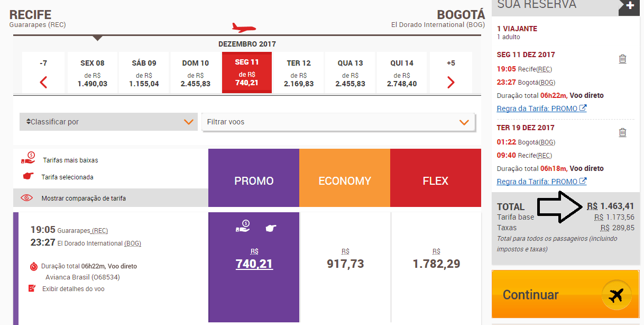Go to previous week with left arrow
This screenshot has width=644, height=325.
click(x=43, y=83)
